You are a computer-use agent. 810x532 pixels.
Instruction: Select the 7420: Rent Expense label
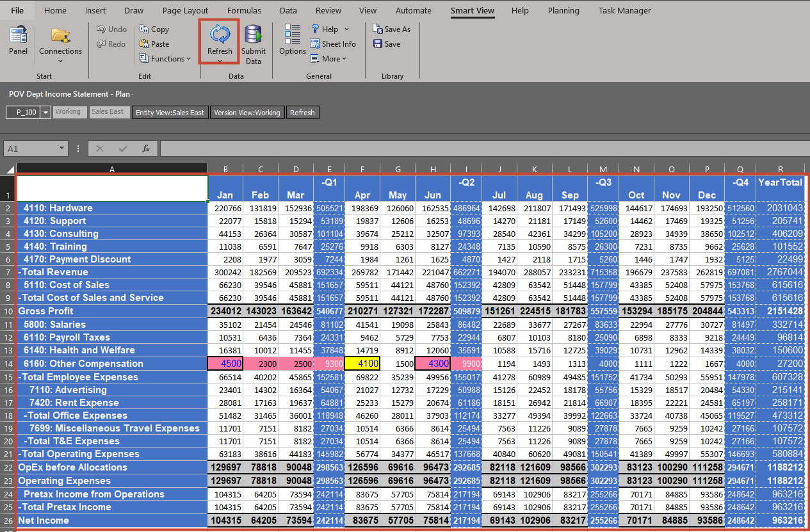(112, 403)
